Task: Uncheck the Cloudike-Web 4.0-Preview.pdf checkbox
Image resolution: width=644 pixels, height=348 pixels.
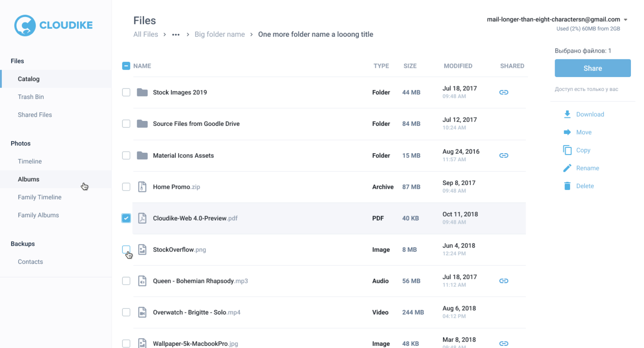Action: tap(126, 218)
